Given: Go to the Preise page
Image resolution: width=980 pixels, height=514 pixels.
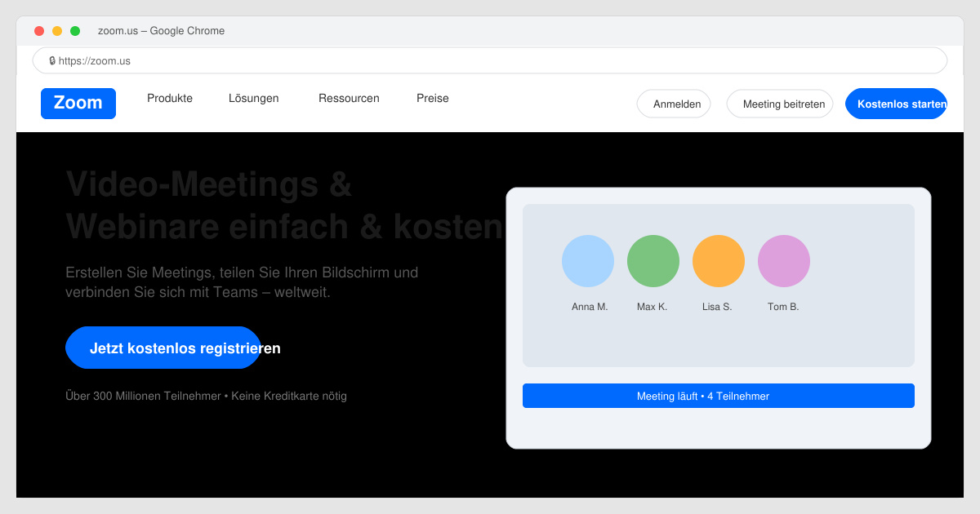Looking at the screenshot, I should click(433, 98).
